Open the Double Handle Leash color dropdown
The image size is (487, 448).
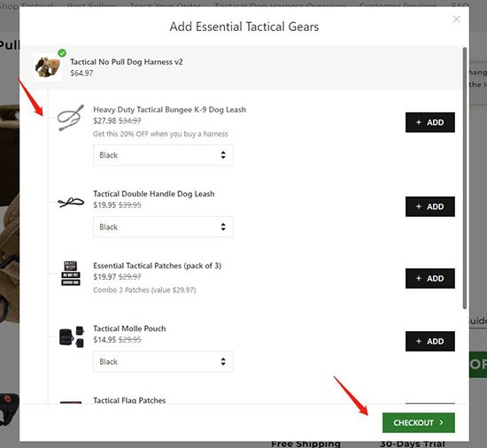click(x=163, y=227)
